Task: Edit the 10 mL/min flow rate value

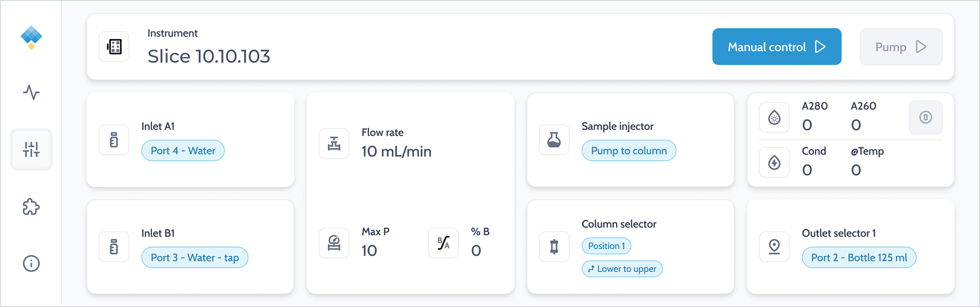Action: 397,151
